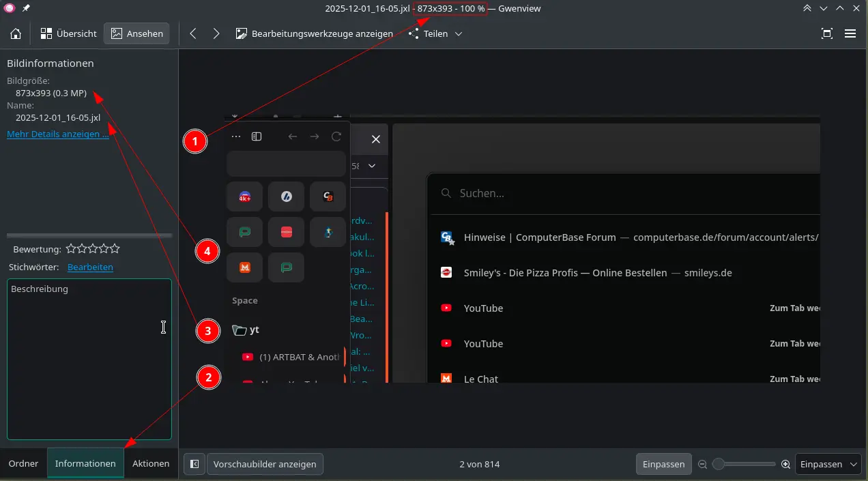Click the zoom slider

point(744,464)
